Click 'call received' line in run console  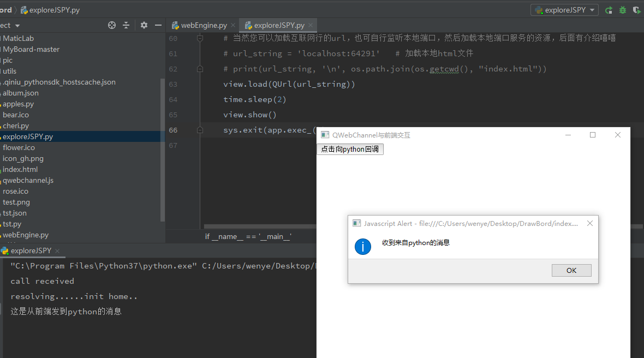tap(43, 281)
